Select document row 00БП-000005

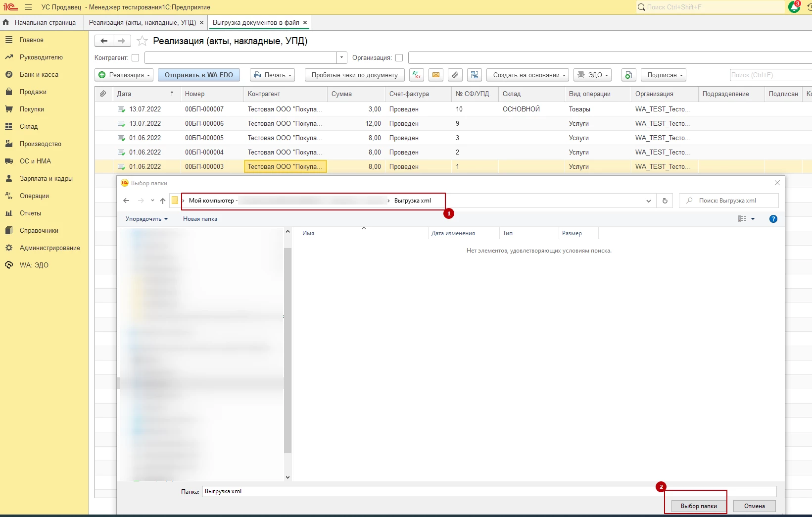[453, 138]
